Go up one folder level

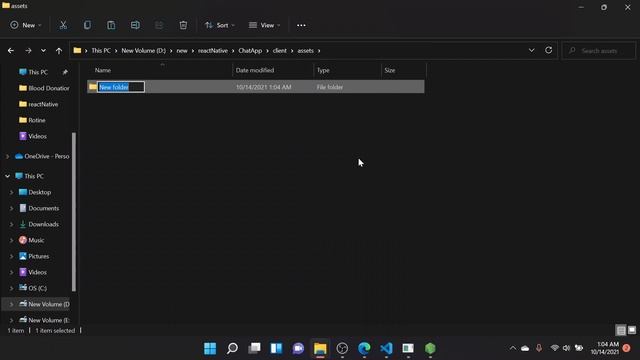59,51
